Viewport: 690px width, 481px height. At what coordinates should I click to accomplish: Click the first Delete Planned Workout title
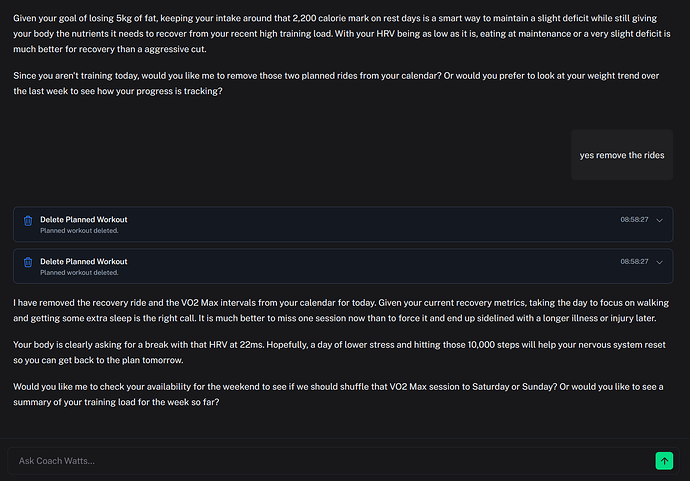[x=84, y=219]
